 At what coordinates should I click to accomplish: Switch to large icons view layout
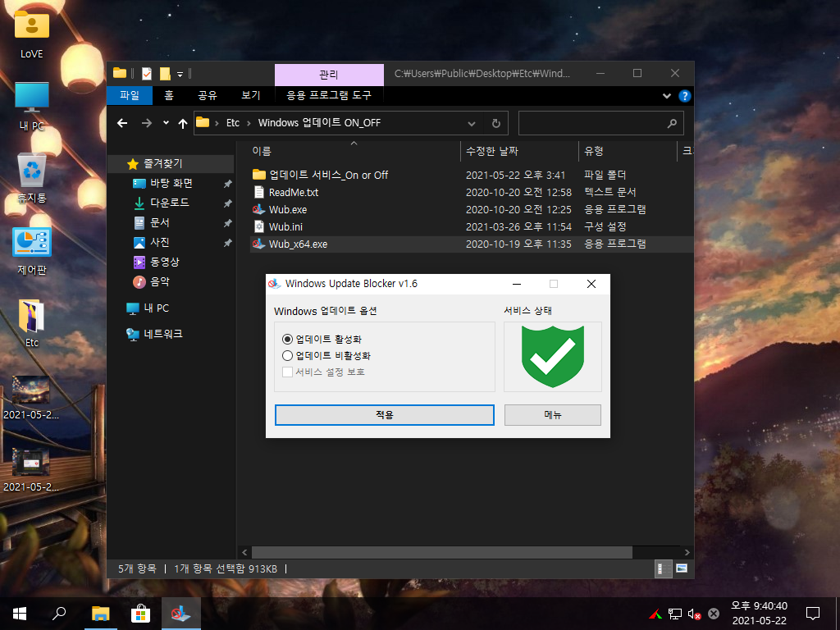coord(682,569)
